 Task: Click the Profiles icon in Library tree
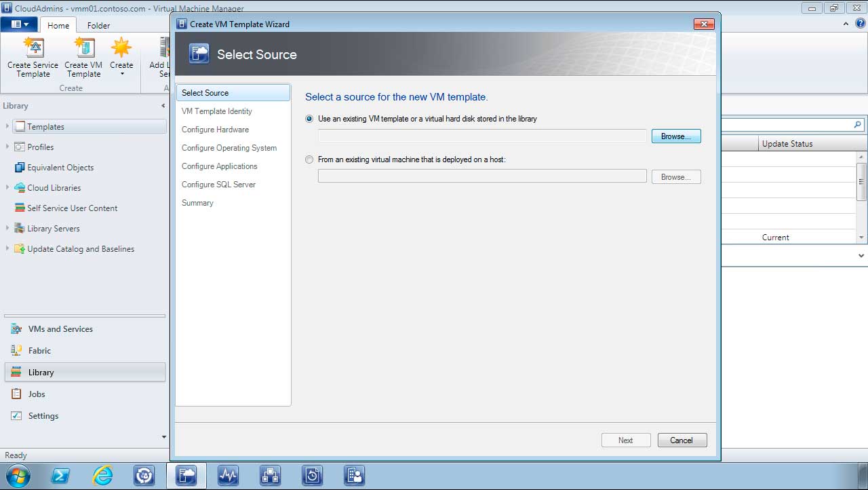click(x=20, y=147)
